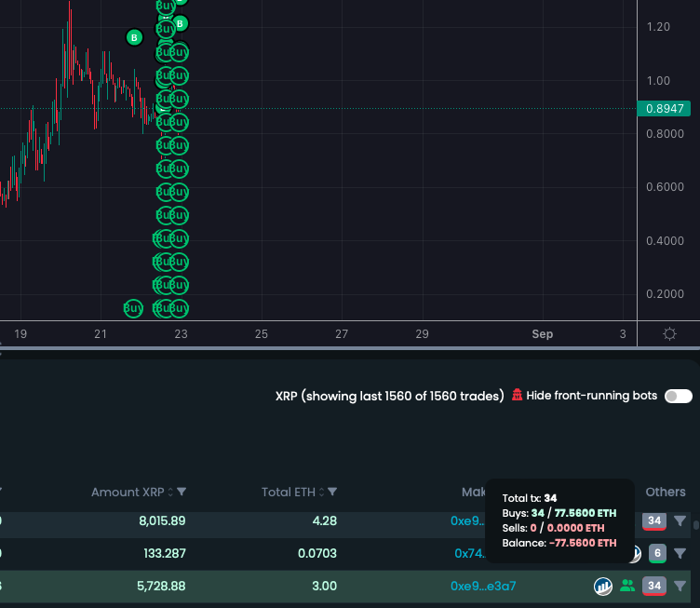This screenshot has height=608, width=700.
Task: Click the 1.00 price axis label
Action: (x=658, y=81)
